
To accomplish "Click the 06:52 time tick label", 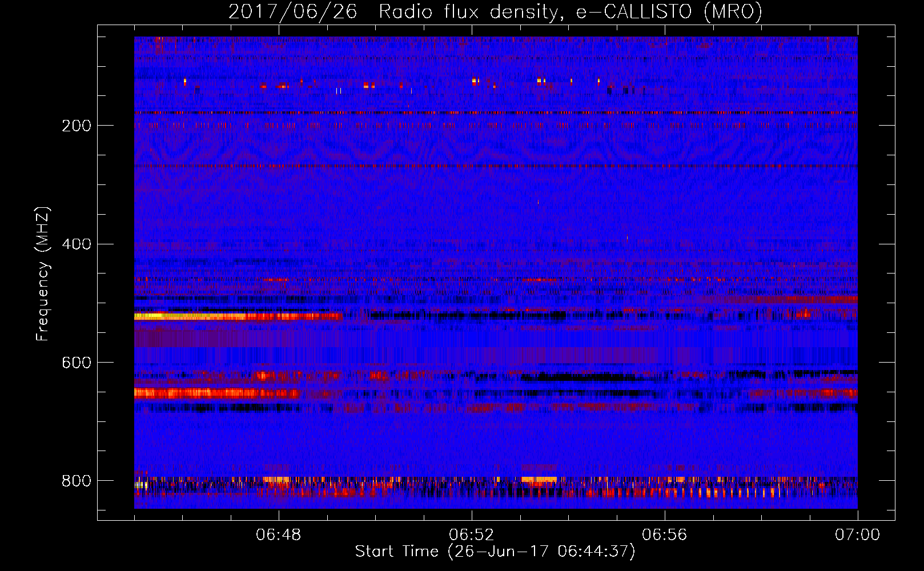I will [472, 535].
